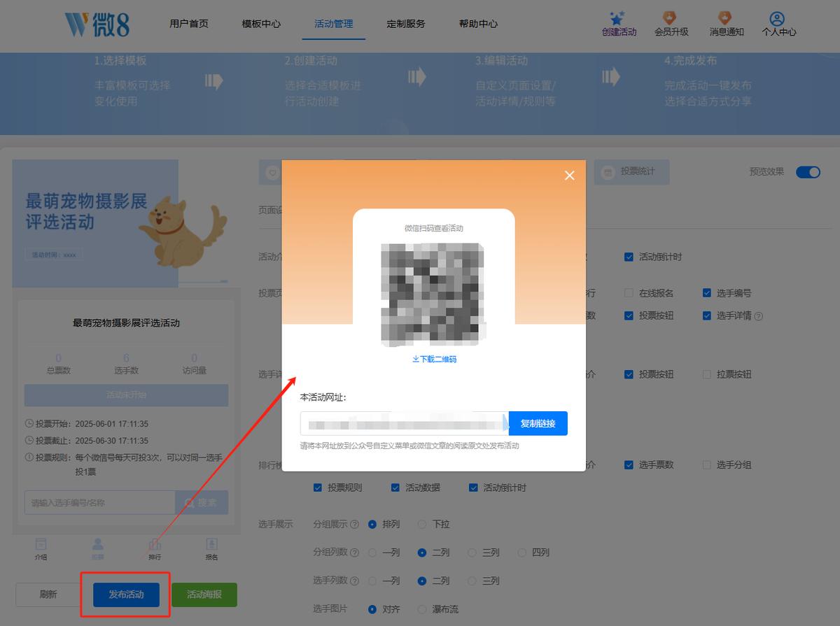Screen dimensions: 840x626
Task: Enable the 在线报名 checkbox
Action: [629, 293]
